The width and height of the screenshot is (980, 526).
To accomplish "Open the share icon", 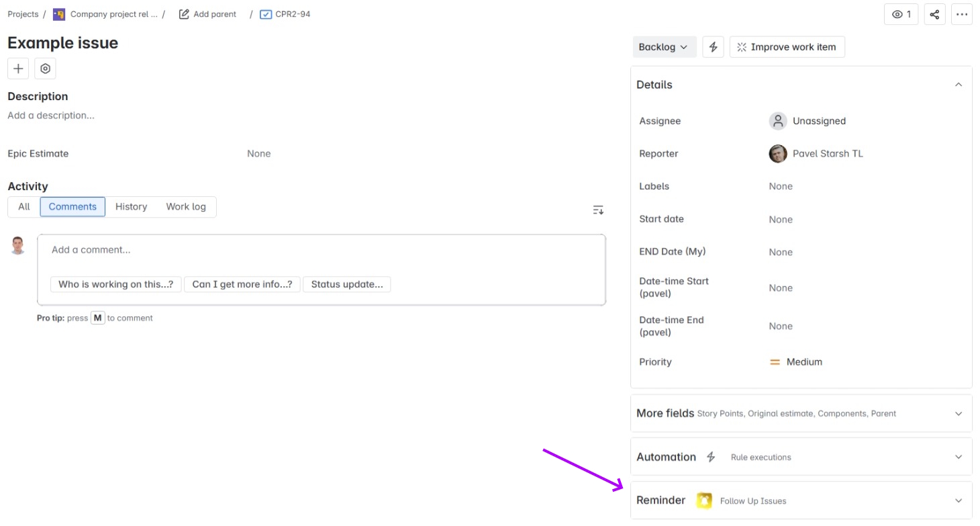I will [x=934, y=14].
